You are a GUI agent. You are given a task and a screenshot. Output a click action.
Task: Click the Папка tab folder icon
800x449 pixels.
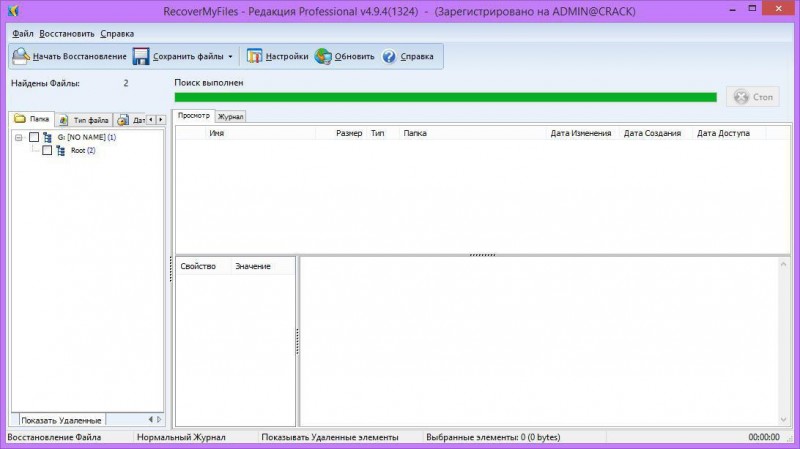point(20,118)
